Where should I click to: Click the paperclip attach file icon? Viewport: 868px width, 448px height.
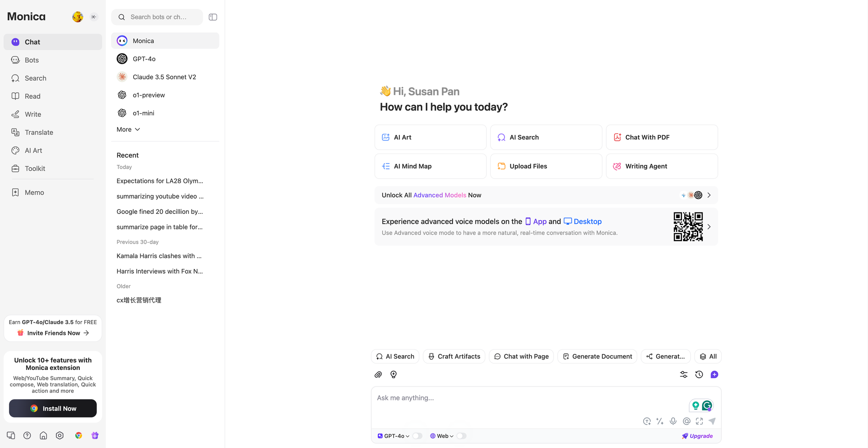[378, 375]
